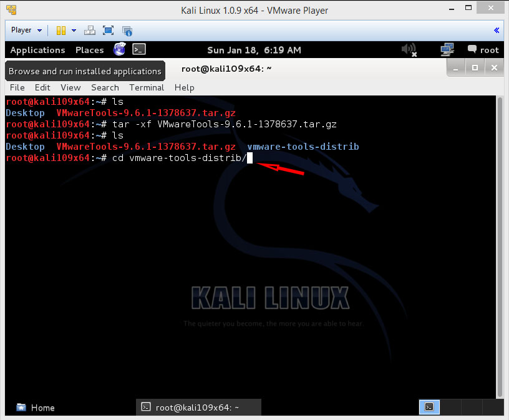Open the terminal File menu
509x420 pixels.
point(17,88)
